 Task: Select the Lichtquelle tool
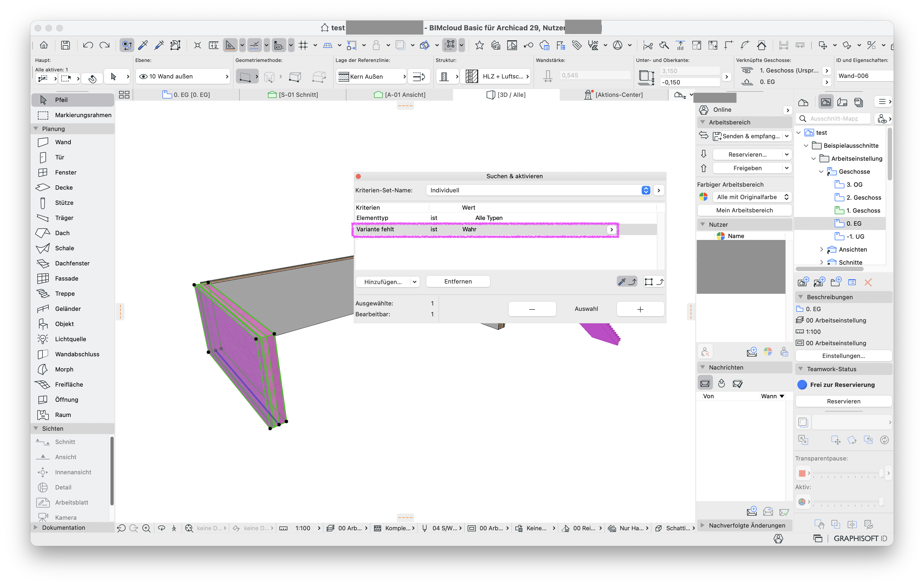pyautogui.click(x=73, y=339)
